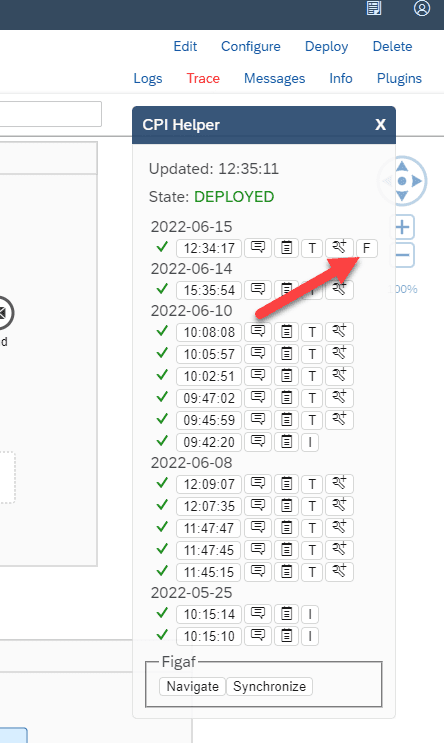Toggle the Trace menu item
This screenshot has width=444, height=743.
(x=203, y=78)
